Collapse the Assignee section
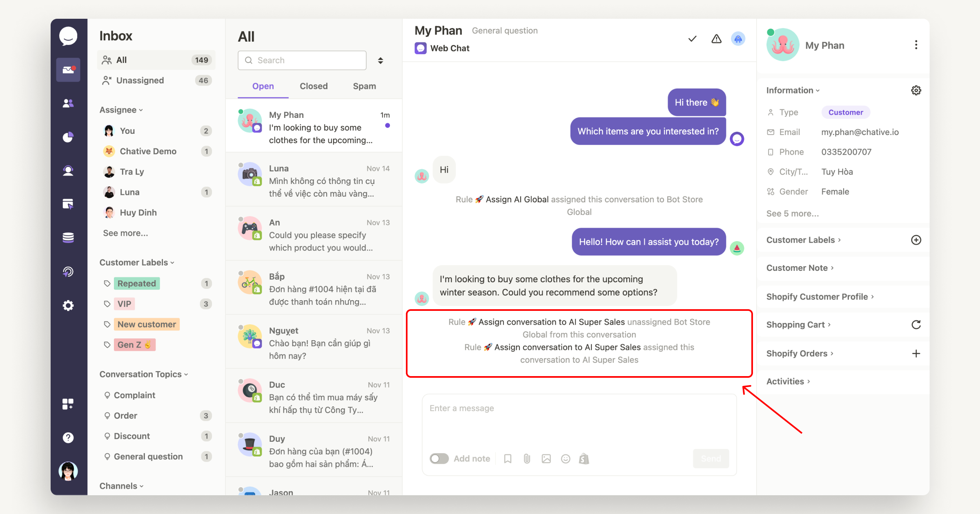 click(141, 110)
